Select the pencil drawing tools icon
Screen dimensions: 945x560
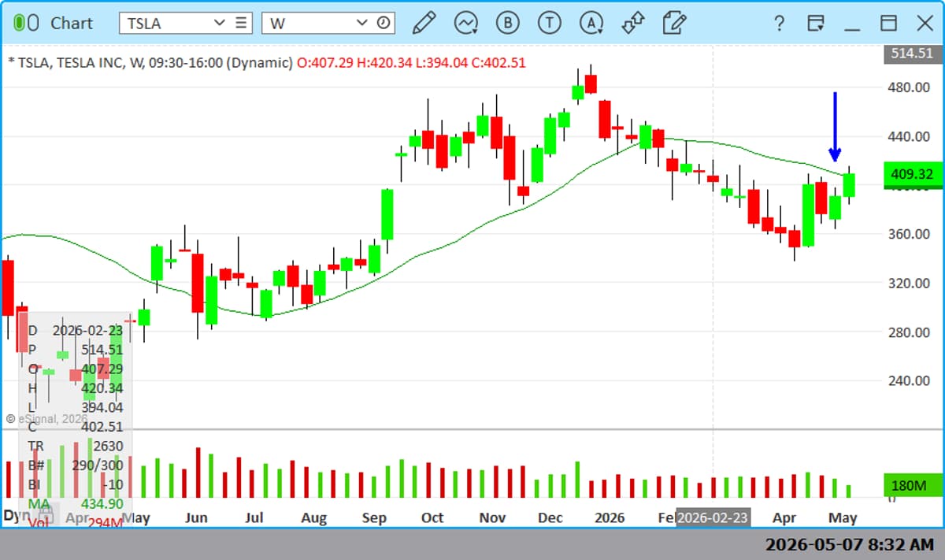424,23
